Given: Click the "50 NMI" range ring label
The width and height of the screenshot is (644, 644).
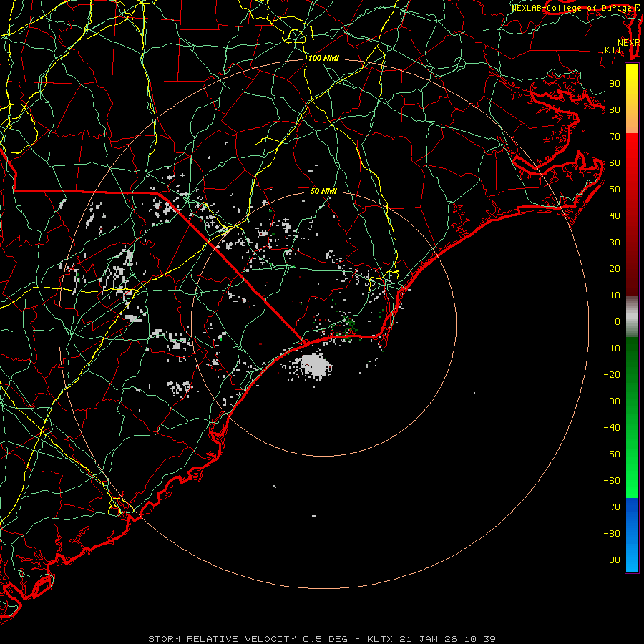Looking at the screenshot, I should point(323,191).
